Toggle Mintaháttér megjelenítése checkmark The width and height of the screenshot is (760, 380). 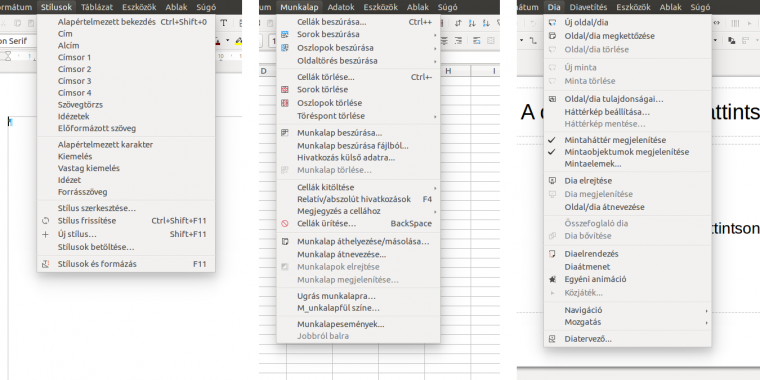pyautogui.click(x=552, y=140)
